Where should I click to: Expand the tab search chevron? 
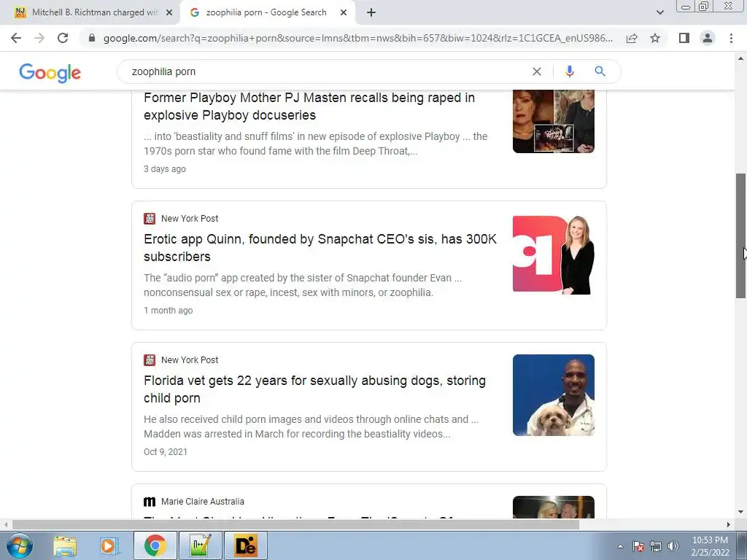pos(659,13)
